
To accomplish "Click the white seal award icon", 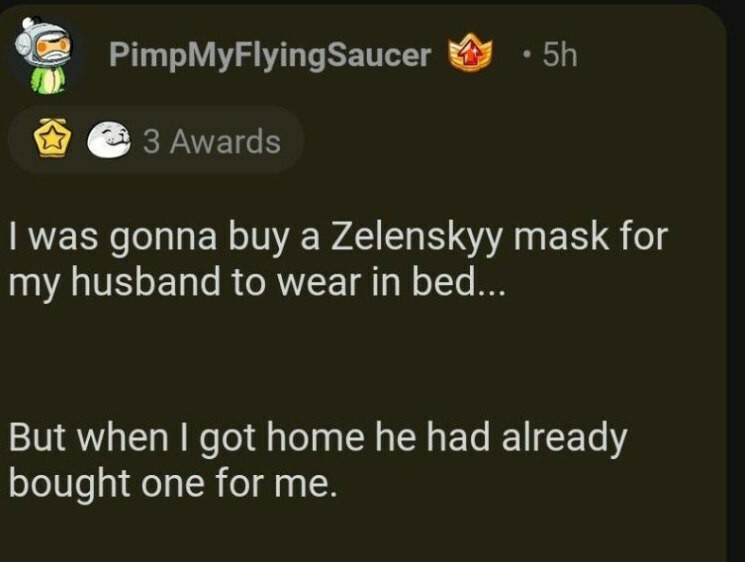I will (106, 142).
